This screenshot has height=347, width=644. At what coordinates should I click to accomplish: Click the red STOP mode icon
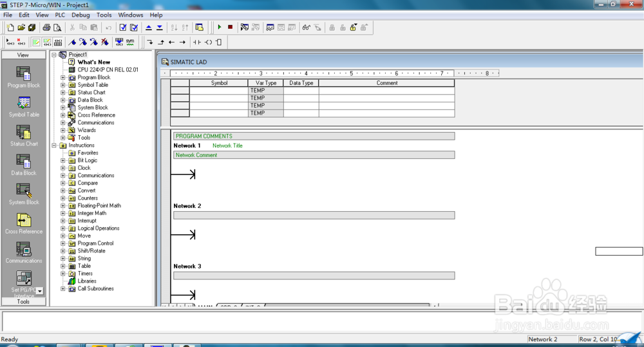(231, 27)
